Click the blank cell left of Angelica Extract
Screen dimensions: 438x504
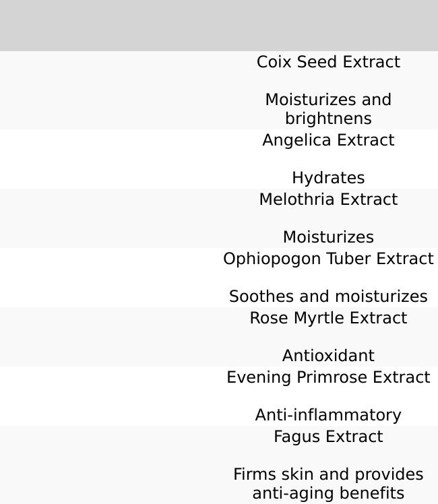109,159
